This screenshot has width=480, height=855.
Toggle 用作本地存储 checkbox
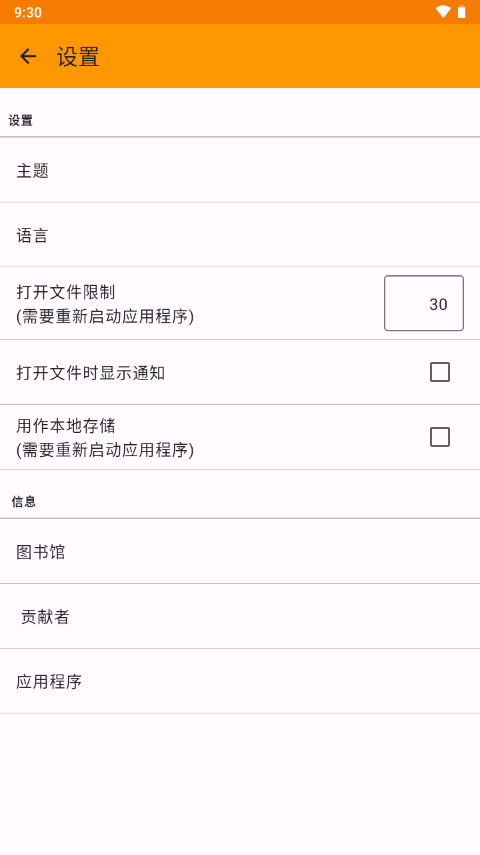tap(440, 437)
